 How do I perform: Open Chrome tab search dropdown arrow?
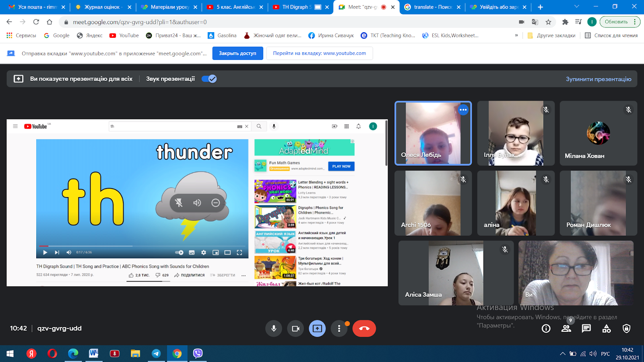coord(577,7)
